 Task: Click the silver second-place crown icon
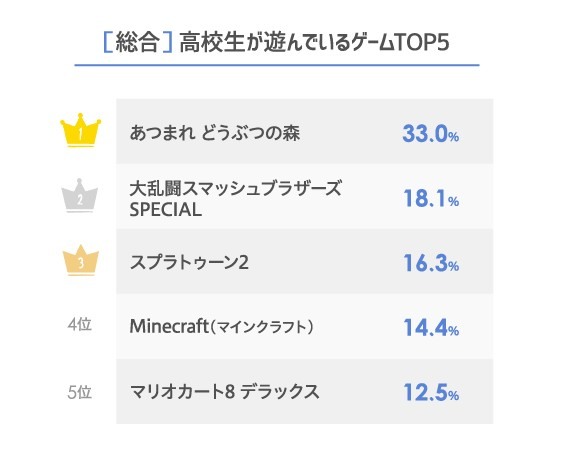80,195
